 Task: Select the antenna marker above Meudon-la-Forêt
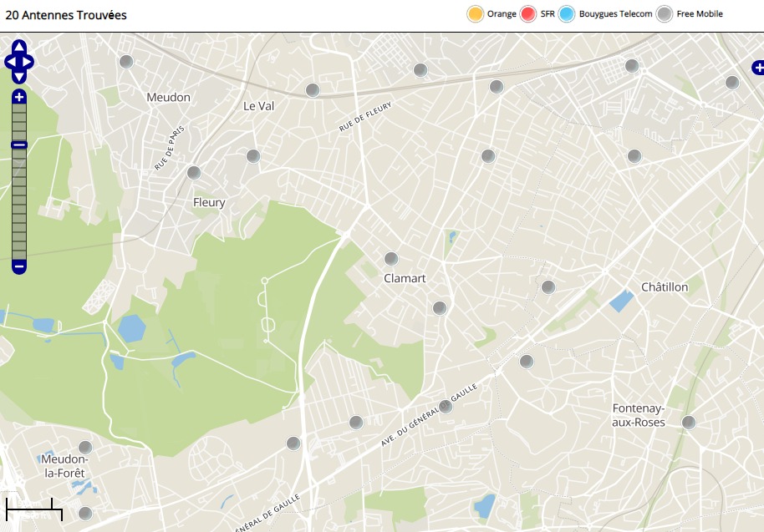(84, 448)
